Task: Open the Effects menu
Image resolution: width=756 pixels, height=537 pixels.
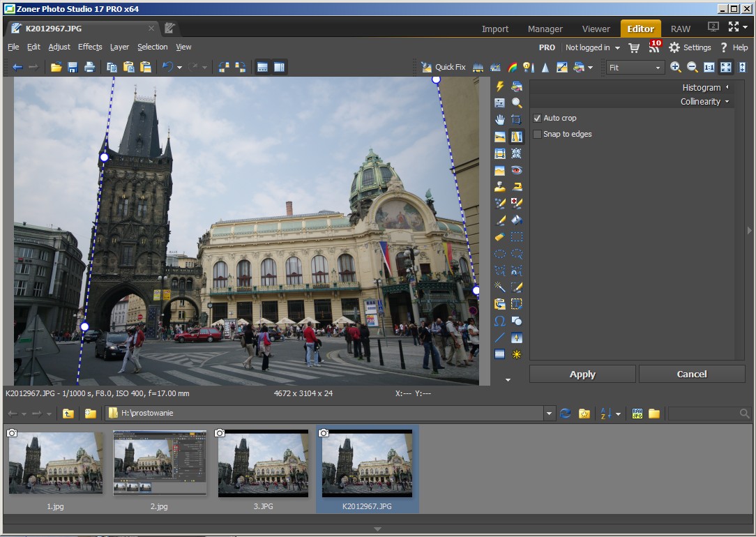Action: click(90, 47)
